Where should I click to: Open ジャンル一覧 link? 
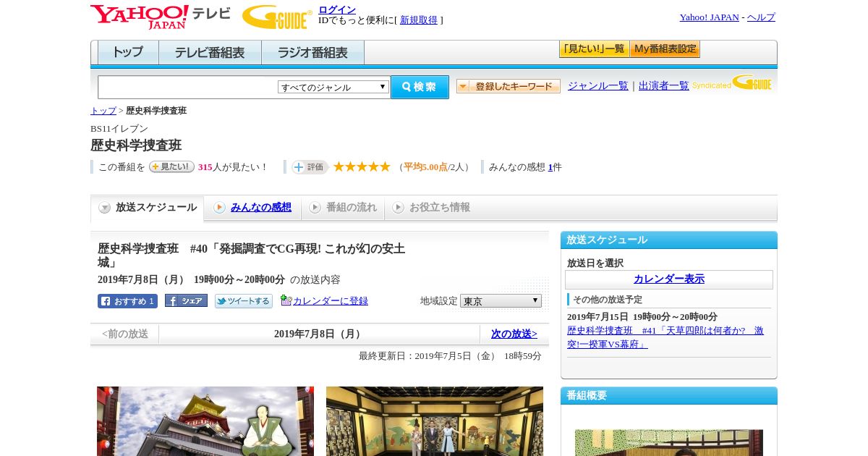pos(598,85)
